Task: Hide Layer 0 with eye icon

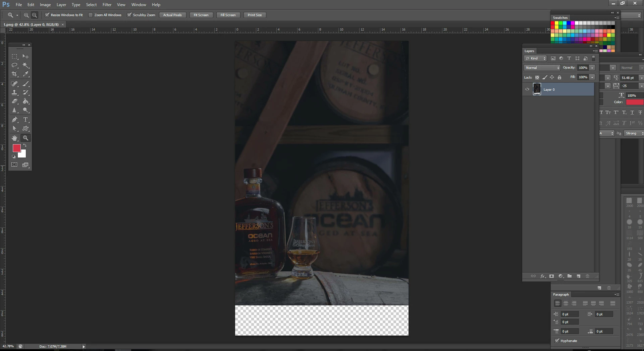Action: coord(527,89)
